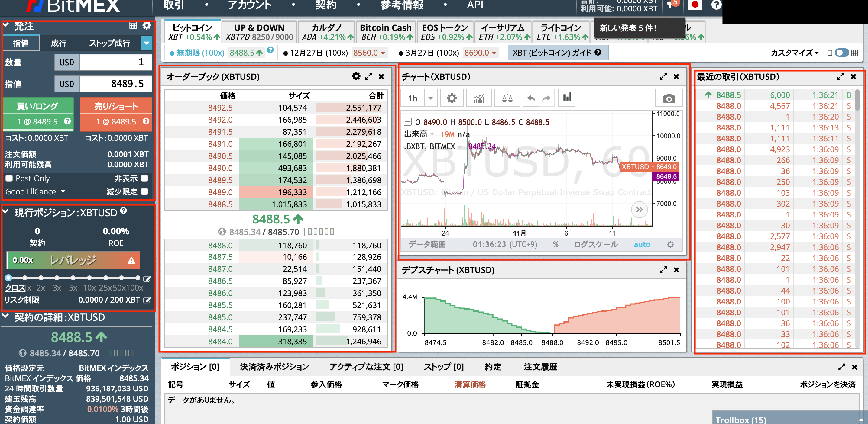This screenshot has height=424, width=868.
Task: Collapse 契約の詳細:XBTUSD section
Action: pyautogui.click(x=6, y=316)
